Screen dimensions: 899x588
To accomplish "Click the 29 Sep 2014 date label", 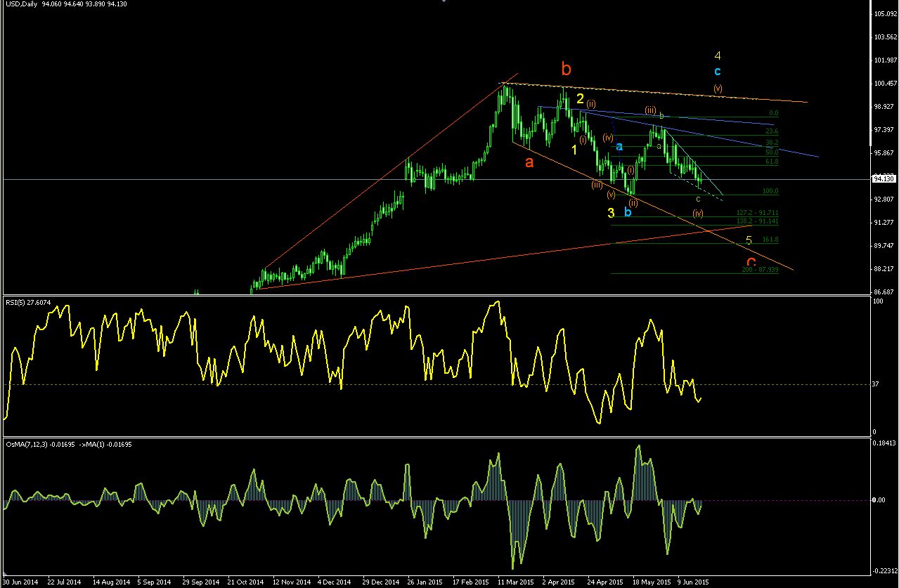I will [200, 582].
